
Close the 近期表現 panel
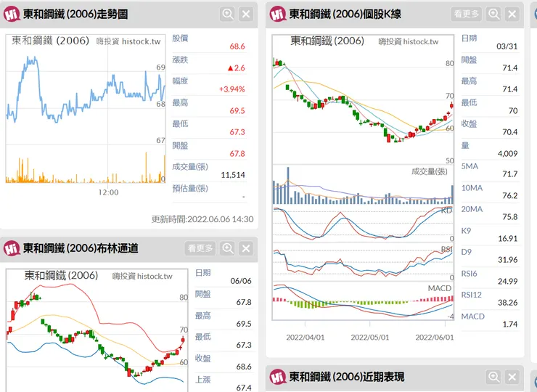[x=512, y=377]
